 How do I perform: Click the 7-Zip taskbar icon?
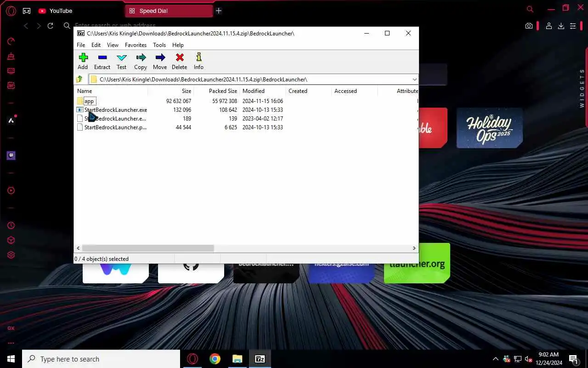pos(260,359)
